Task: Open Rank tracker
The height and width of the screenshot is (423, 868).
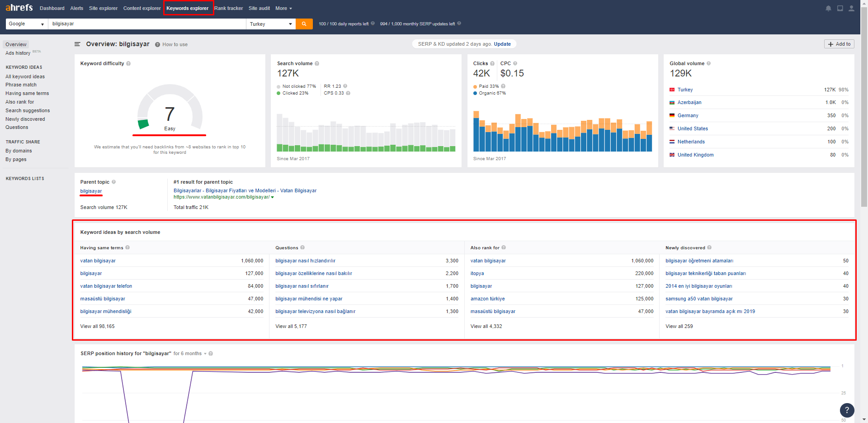Action: coord(228,9)
